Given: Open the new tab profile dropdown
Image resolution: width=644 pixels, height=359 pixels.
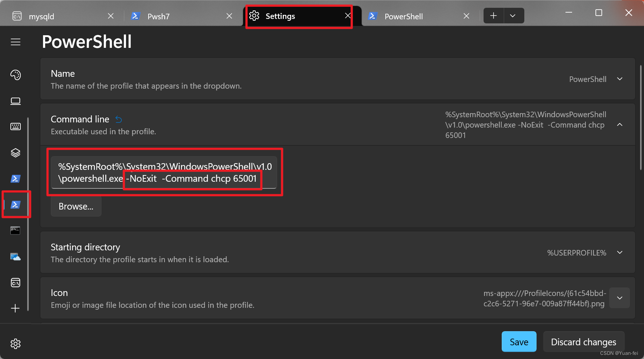Looking at the screenshot, I should click(513, 16).
